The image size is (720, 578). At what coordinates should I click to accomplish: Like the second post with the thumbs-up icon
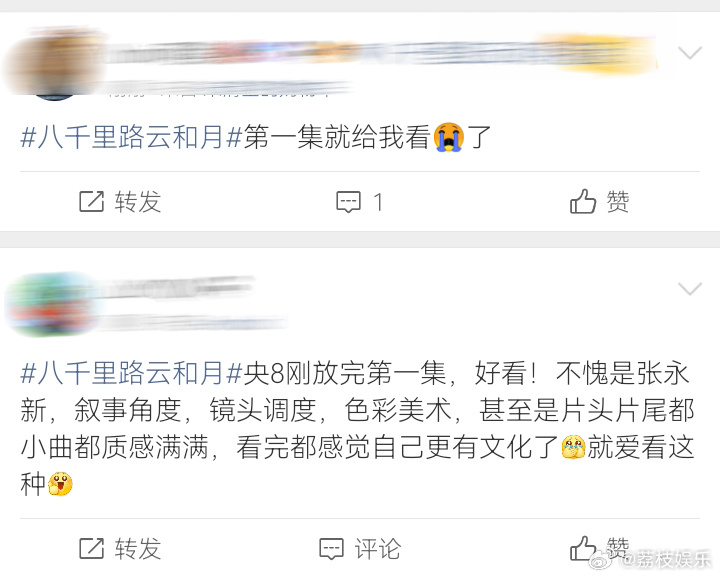[583, 549]
